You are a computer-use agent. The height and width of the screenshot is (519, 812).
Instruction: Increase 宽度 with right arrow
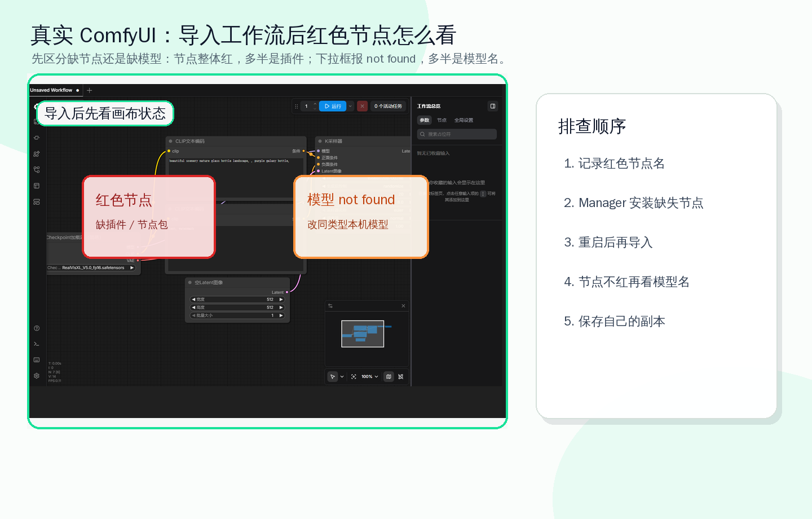[281, 300]
